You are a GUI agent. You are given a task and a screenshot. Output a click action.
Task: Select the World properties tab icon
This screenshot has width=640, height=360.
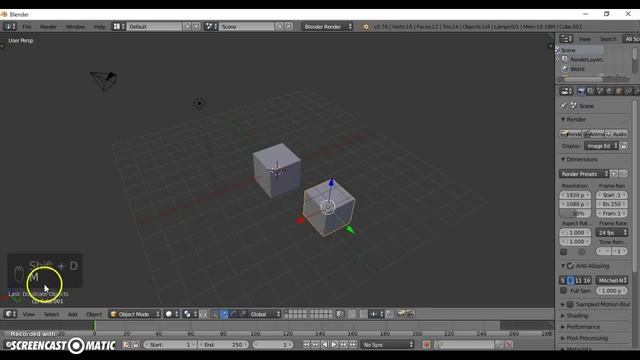click(609, 91)
